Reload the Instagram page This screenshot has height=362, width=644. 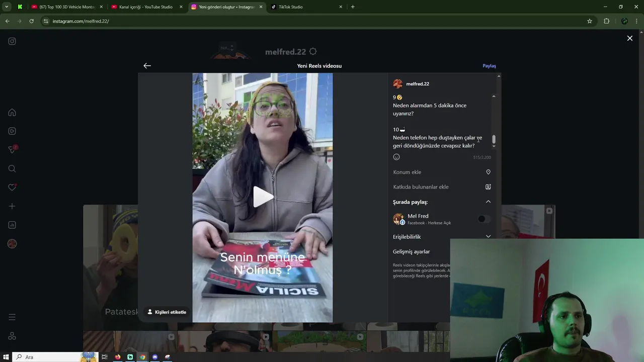pos(31,21)
